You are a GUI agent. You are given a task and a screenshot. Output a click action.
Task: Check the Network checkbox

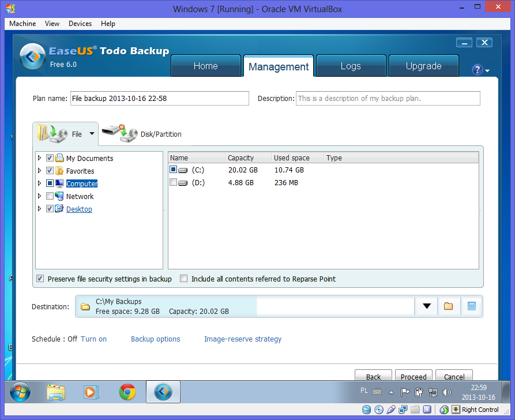coord(50,196)
